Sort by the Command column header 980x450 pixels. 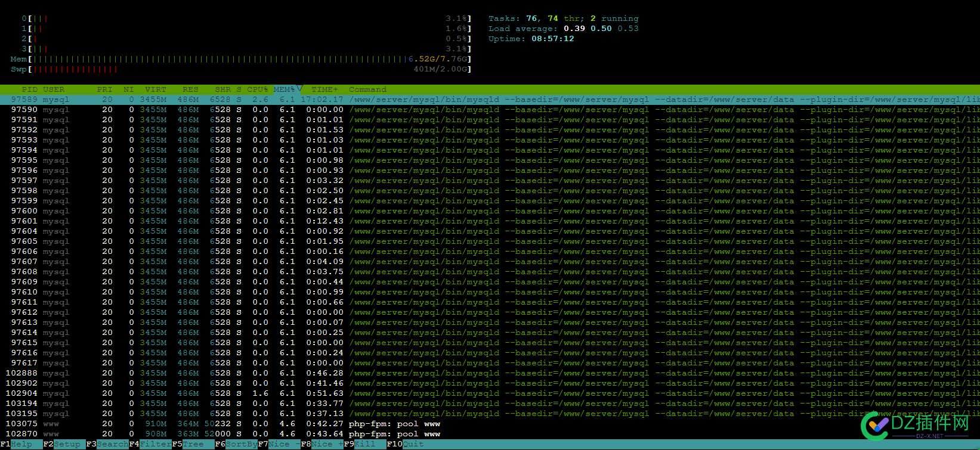[367, 89]
